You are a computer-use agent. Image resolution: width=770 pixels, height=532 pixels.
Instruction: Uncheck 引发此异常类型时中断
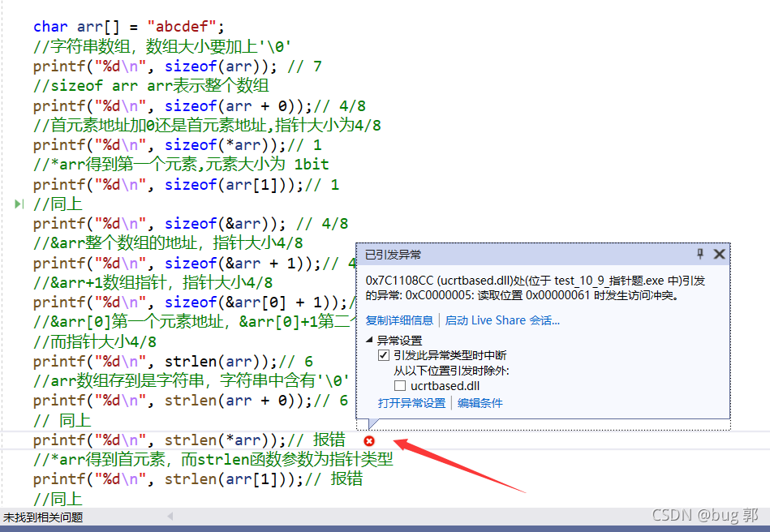coord(384,355)
